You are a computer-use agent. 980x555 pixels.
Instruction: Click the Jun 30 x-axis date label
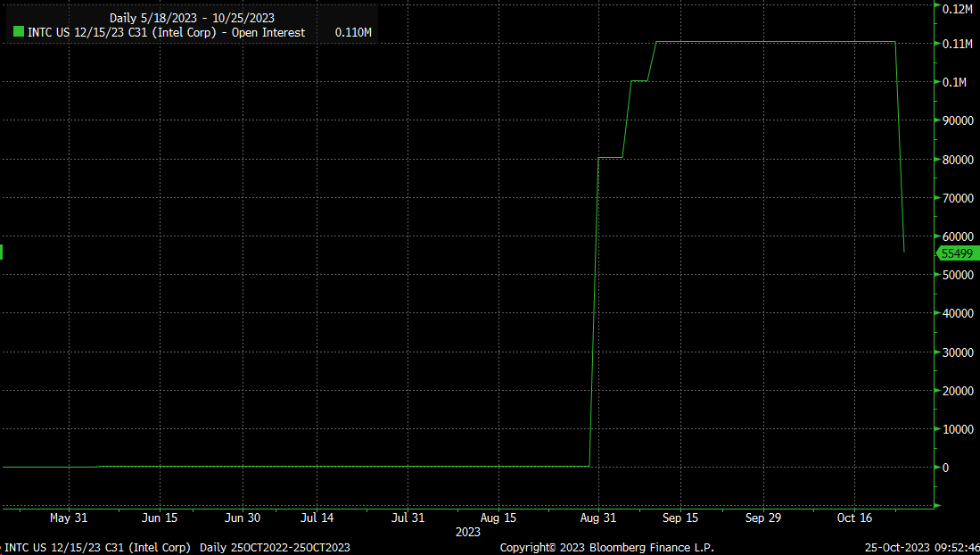click(x=243, y=518)
